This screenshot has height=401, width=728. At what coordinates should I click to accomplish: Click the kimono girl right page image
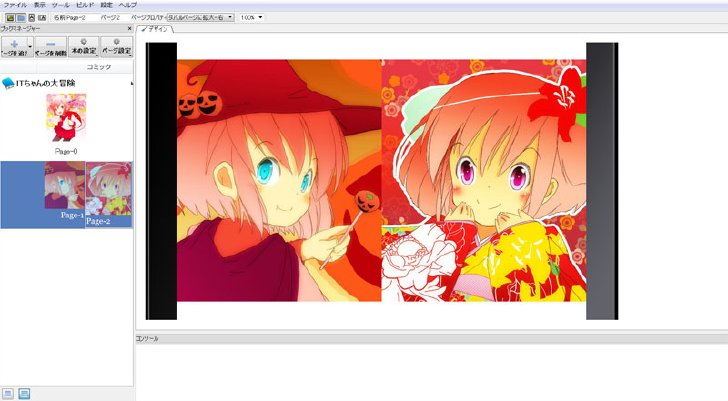coord(484,181)
